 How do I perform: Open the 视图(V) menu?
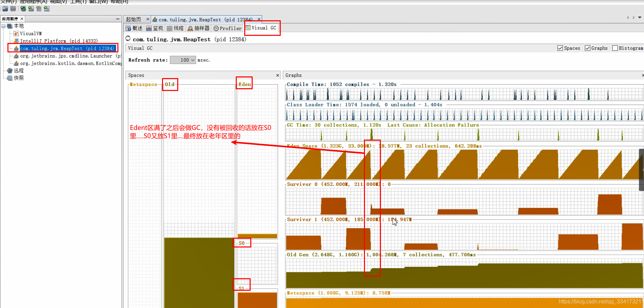click(58, 2)
